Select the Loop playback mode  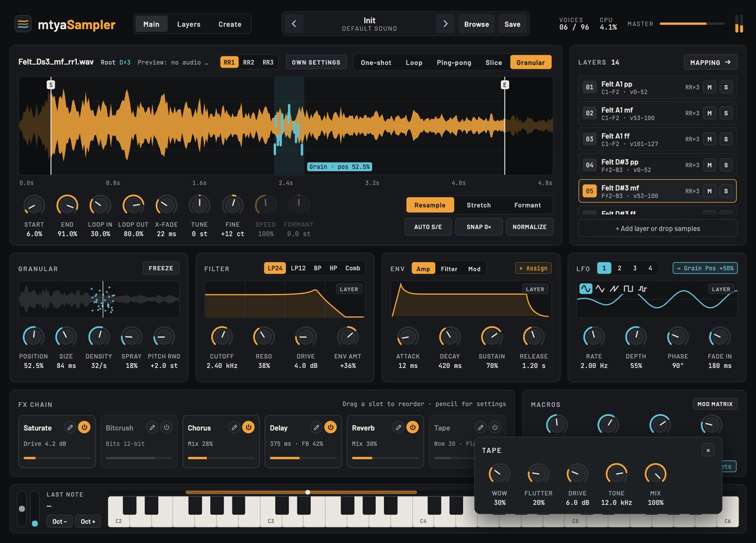coord(414,62)
